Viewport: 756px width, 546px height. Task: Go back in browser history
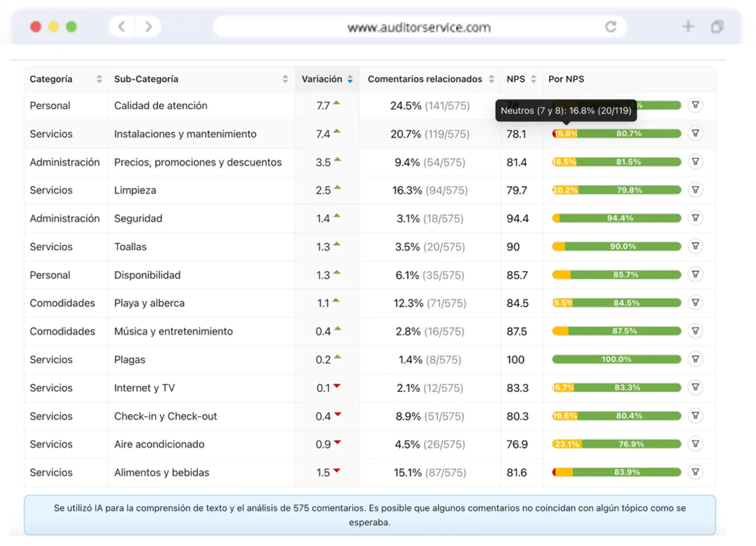click(122, 26)
